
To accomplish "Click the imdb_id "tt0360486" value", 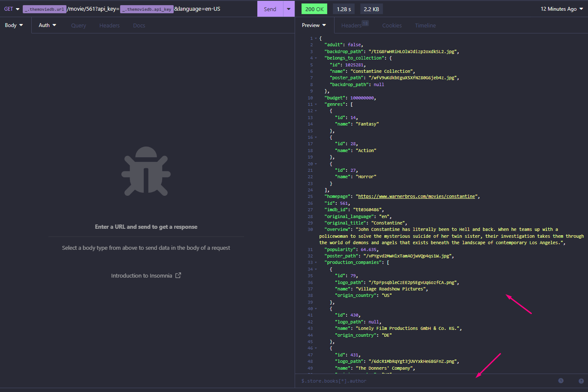I will (x=367, y=209).
